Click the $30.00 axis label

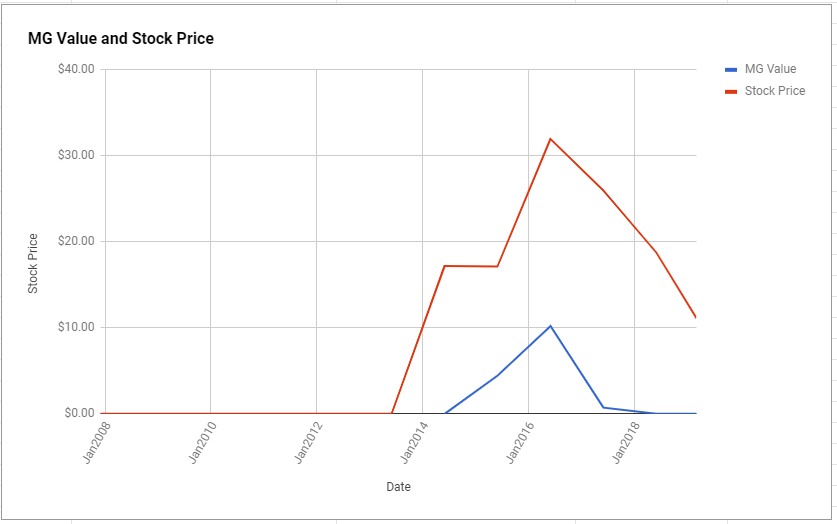(x=76, y=155)
